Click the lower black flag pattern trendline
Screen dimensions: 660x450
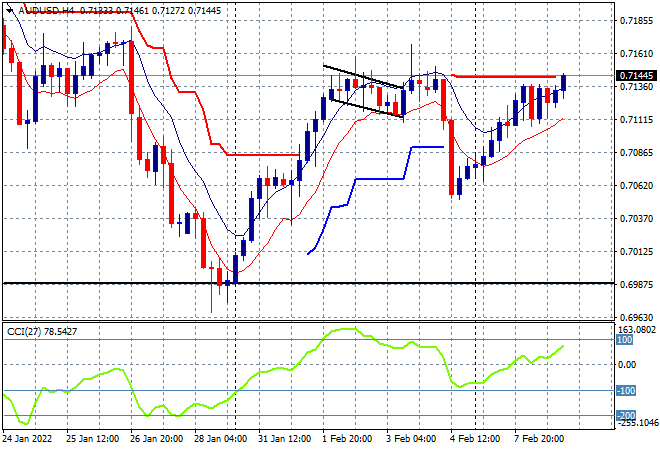[365, 108]
